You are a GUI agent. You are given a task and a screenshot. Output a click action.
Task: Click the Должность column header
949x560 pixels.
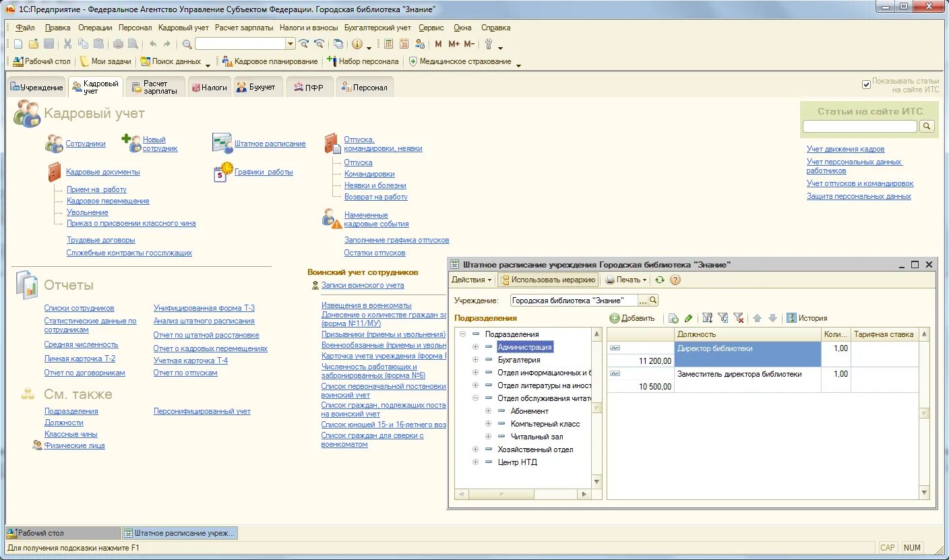(x=747, y=334)
